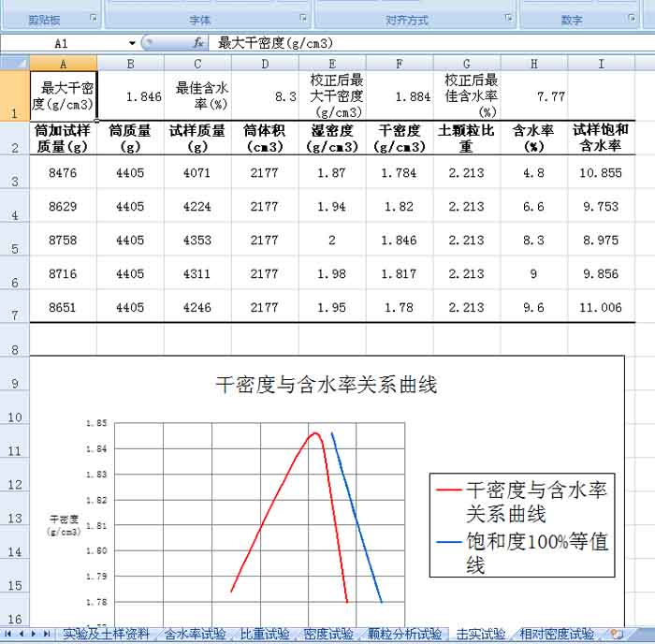Open the clipboard (剪贴板) dialog launcher
655x644 pixels.
[93, 19]
